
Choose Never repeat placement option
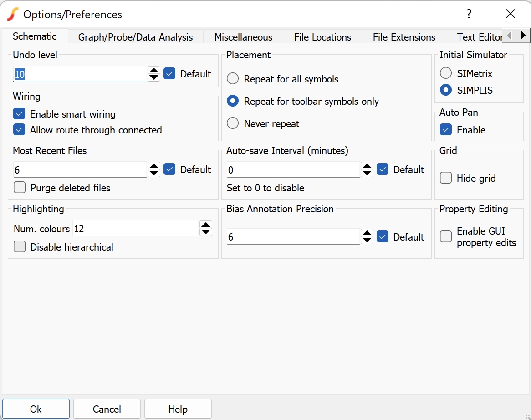(233, 123)
